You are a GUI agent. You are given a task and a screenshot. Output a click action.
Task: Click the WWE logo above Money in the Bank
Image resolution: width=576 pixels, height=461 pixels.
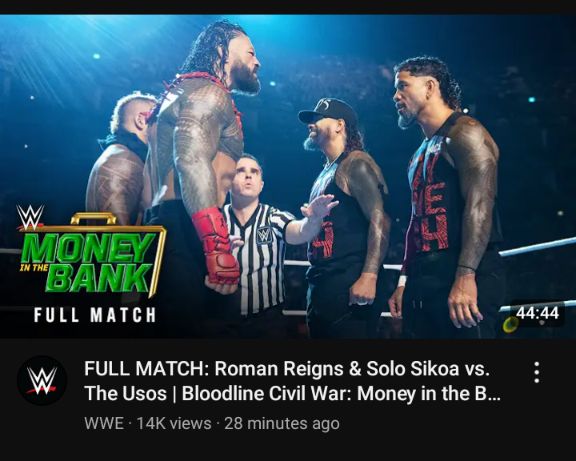click(x=30, y=217)
